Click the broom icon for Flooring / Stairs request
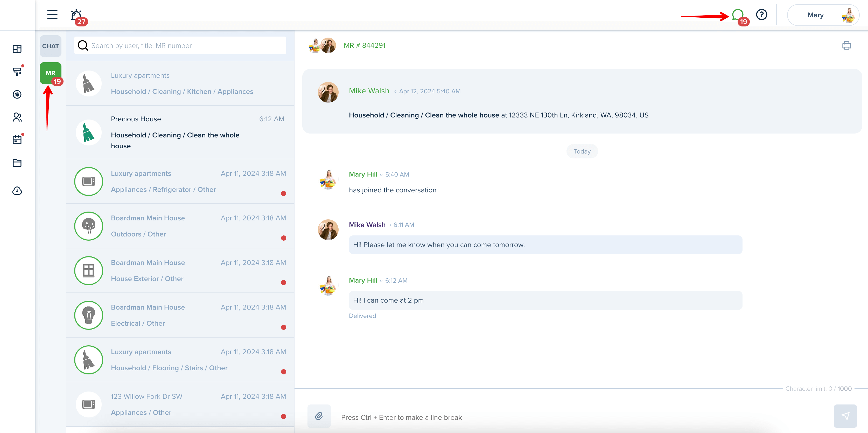The image size is (868, 433). (89, 360)
